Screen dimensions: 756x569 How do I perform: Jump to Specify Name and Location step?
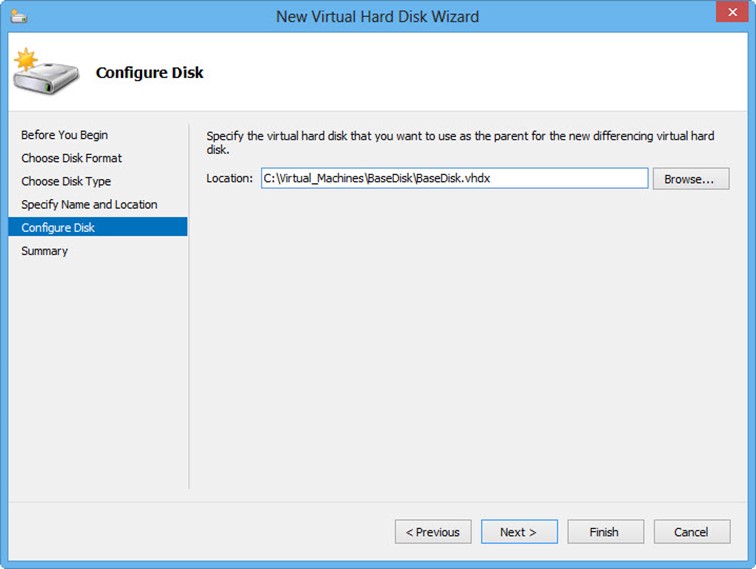(89, 204)
